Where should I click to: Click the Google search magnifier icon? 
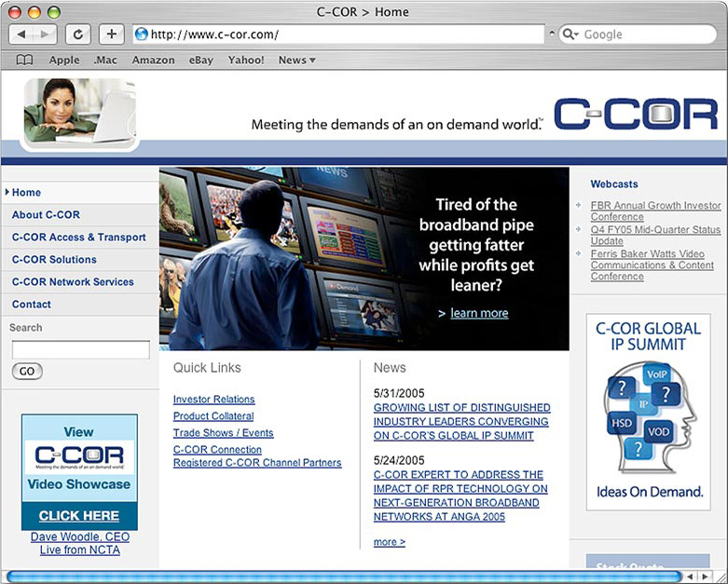[569, 34]
